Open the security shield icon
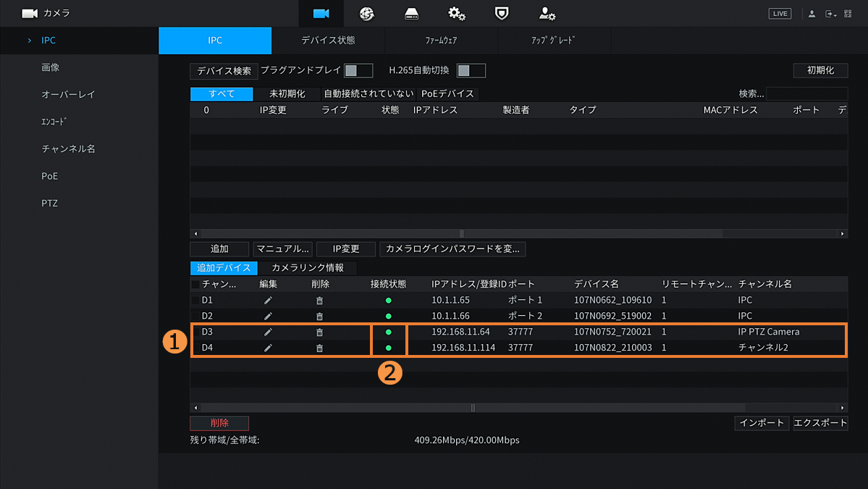 (x=501, y=14)
